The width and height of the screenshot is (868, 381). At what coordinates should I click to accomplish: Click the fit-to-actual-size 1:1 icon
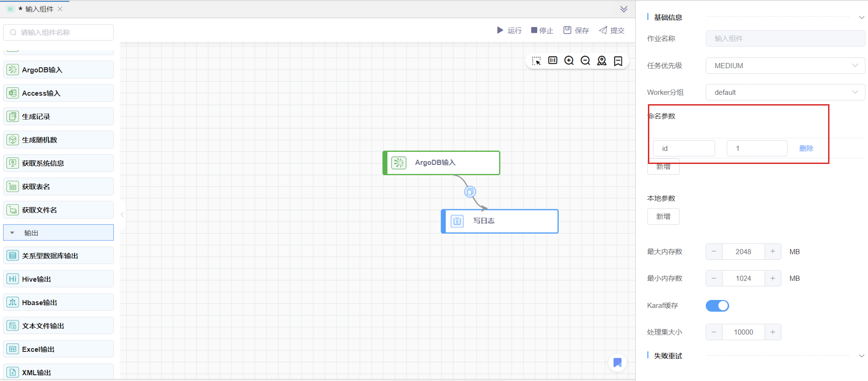coord(553,61)
